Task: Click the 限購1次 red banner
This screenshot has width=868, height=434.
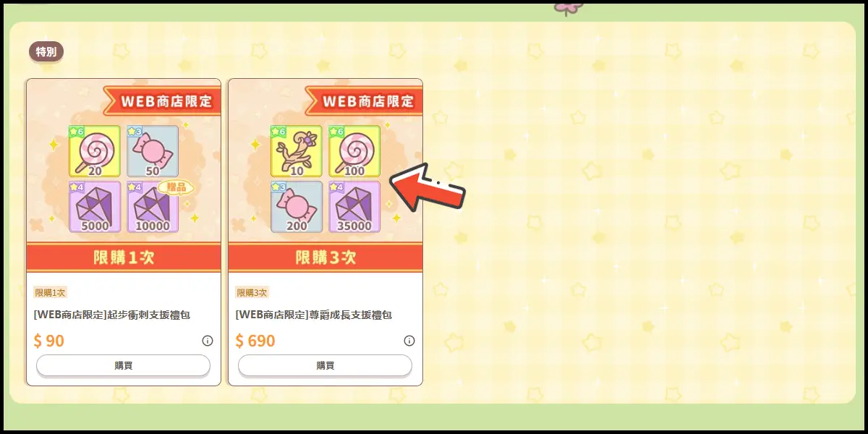Action: point(124,257)
